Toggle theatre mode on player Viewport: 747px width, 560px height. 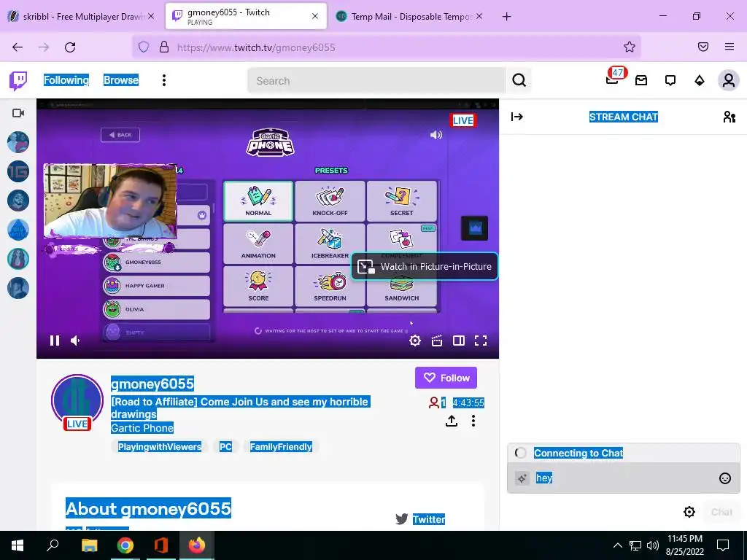pyautogui.click(x=459, y=341)
